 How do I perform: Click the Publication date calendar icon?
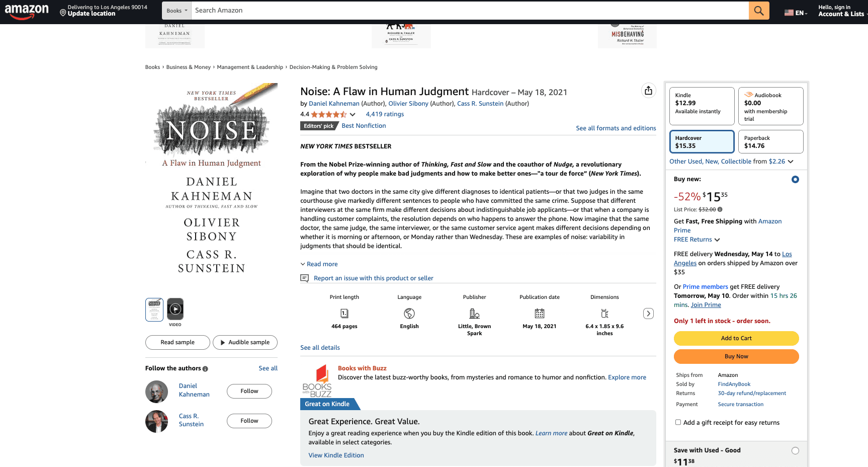(x=540, y=314)
